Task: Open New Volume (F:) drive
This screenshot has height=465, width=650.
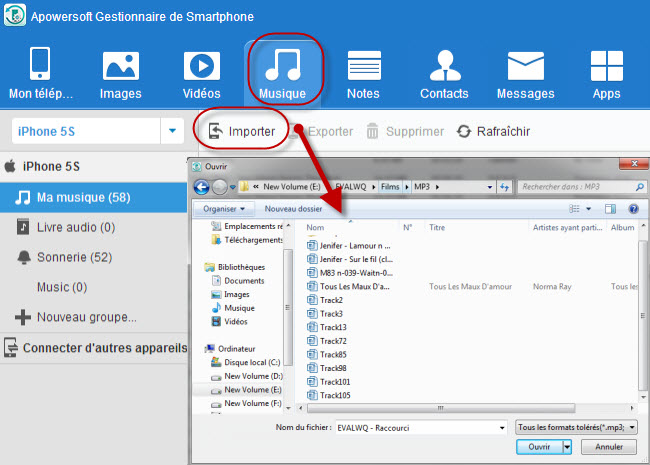Action: click(247, 403)
